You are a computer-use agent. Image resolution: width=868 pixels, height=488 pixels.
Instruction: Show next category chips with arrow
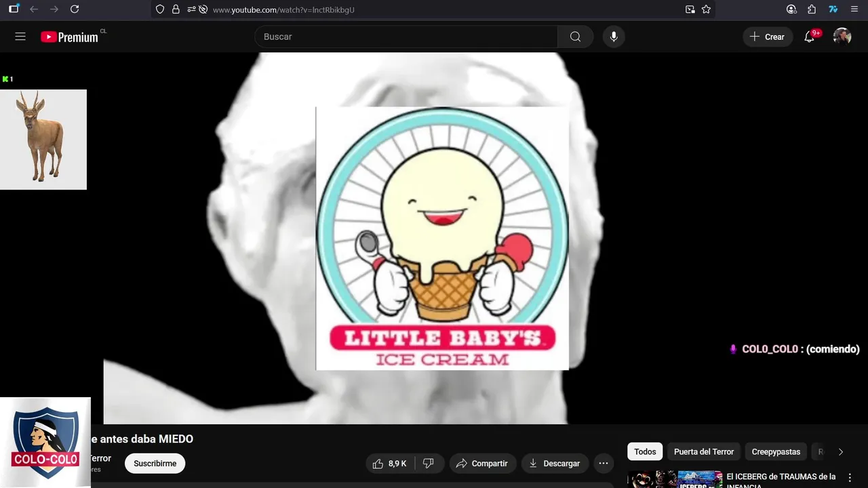point(841,452)
